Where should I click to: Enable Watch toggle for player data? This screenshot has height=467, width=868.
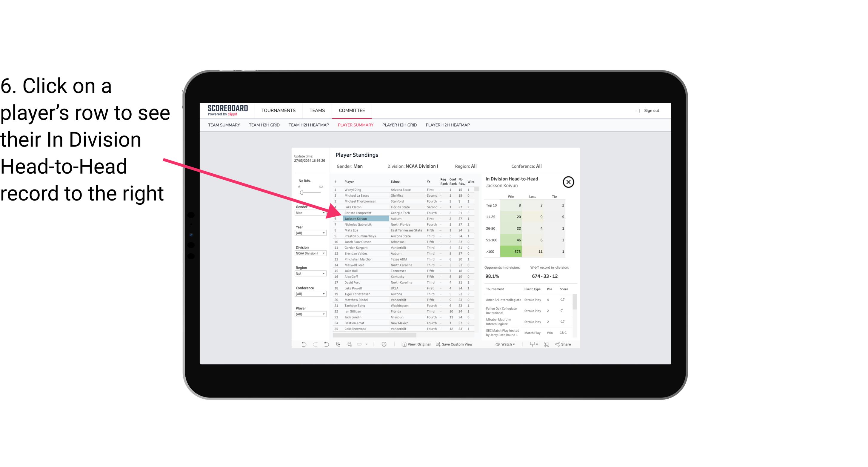click(505, 344)
